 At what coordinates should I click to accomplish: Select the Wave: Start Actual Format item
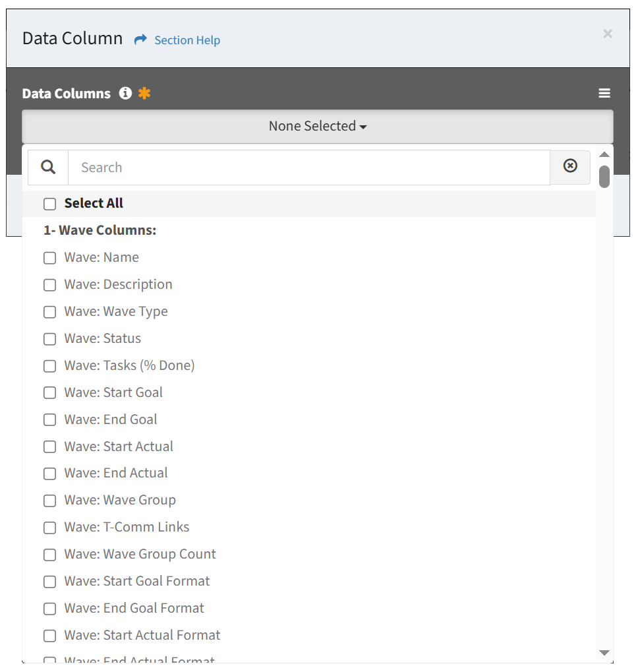tap(142, 635)
